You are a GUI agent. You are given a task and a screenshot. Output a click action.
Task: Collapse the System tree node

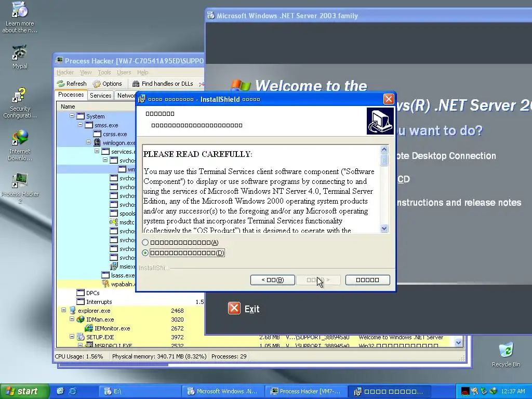click(72, 116)
